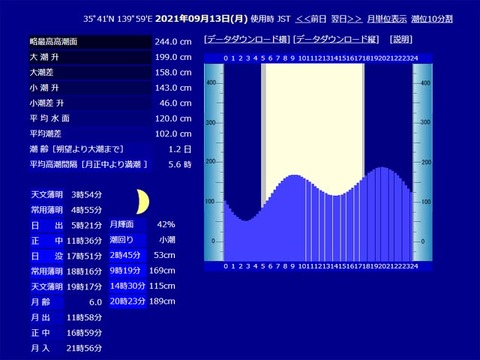
Task: Click the evening civil twilight 18時16分
Action: point(84,272)
